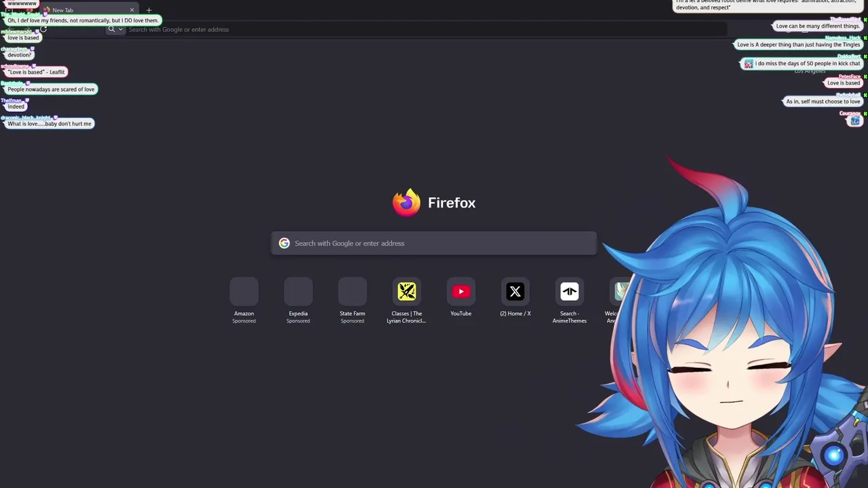Screen dimensions: 868x488
Task: Open the search engine dropdown in address bar
Action: click(x=115, y=29)
